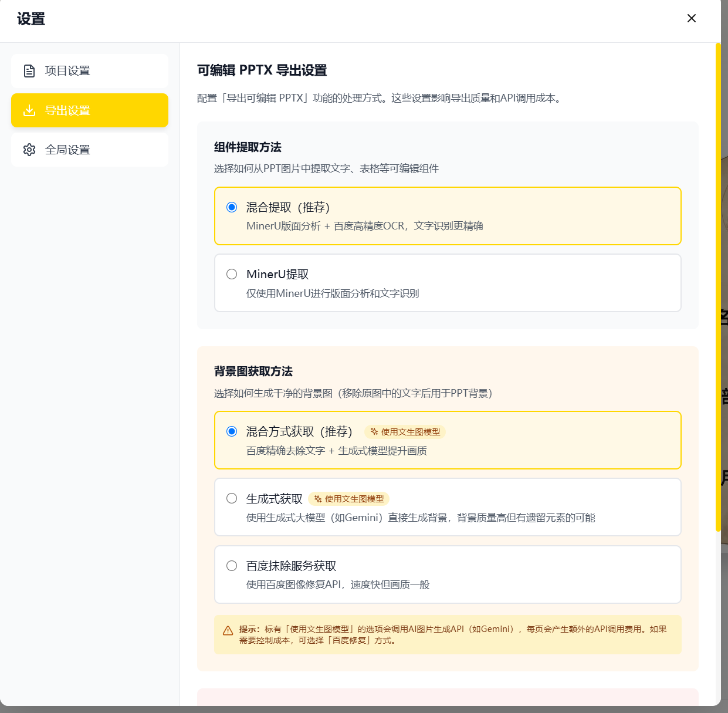Screen dimensions: 728x713
Task: Close the settings dialog with the X icon
Action: [x=692, y=18]
